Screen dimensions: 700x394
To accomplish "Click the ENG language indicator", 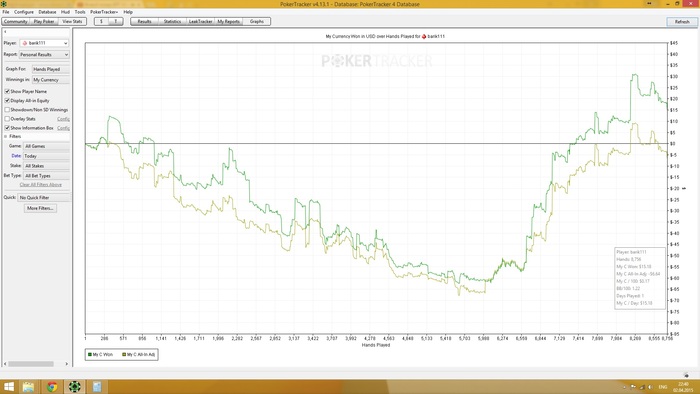I will point(663,387).
